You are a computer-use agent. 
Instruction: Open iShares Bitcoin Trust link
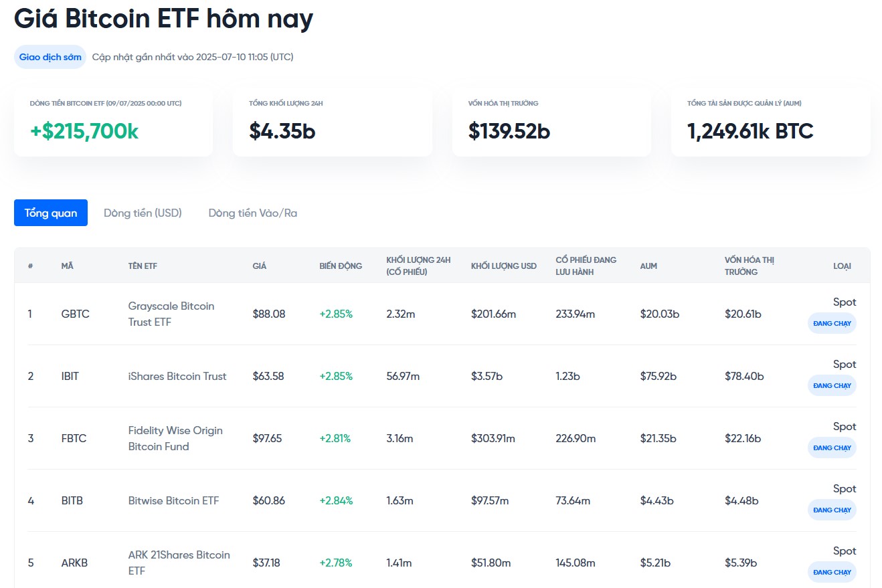[x=177, y=376]
